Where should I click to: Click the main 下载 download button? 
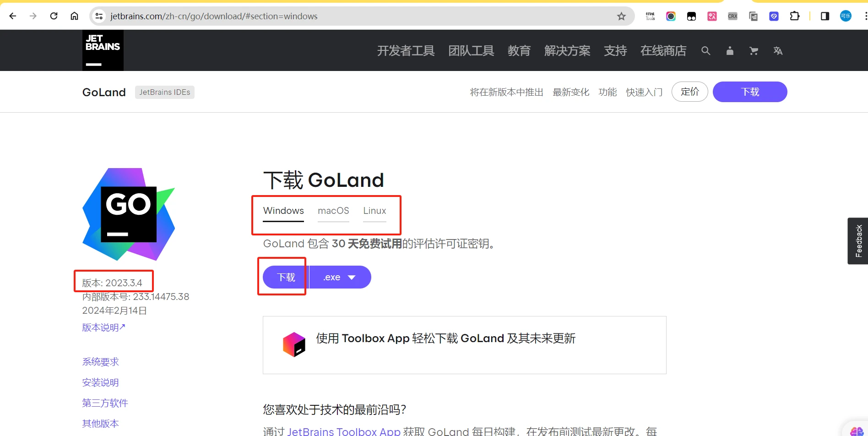pos(286,277)
